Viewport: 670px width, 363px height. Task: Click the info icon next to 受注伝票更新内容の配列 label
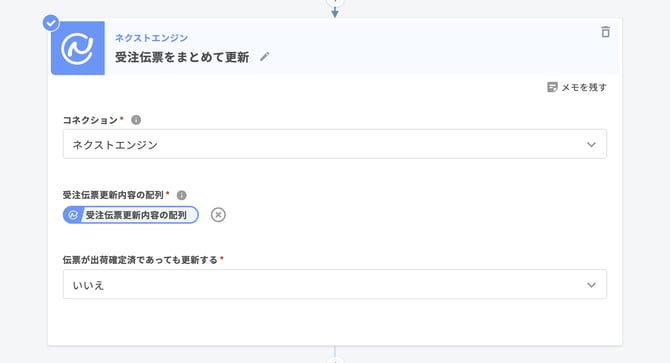click(x=182, y=195)
